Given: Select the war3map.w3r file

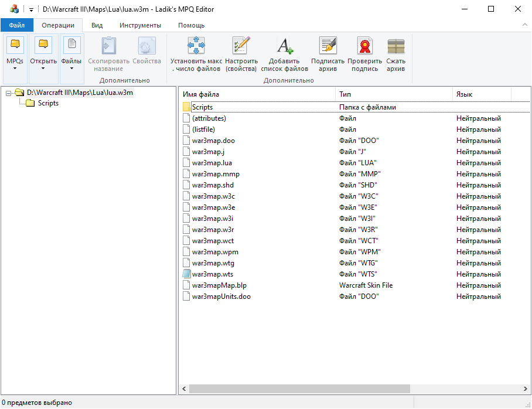Looking at the screenshot, I should click(213, 230).
